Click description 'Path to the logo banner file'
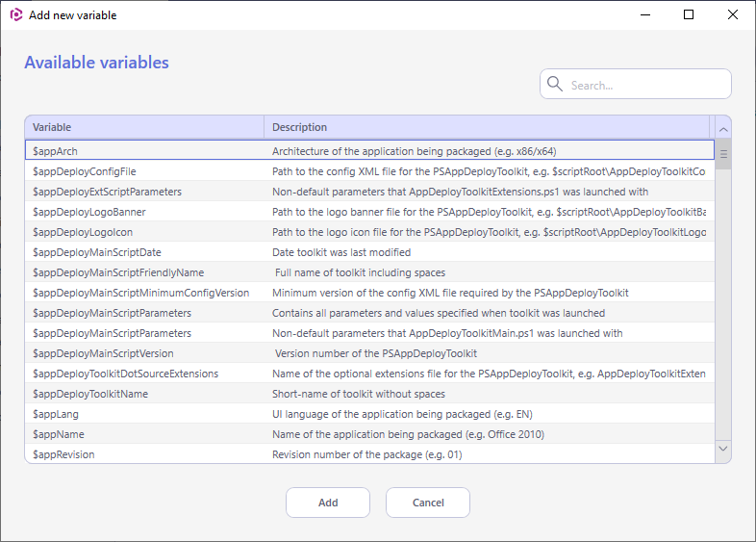This screenshot has width=756, height=542. (489, 213)
